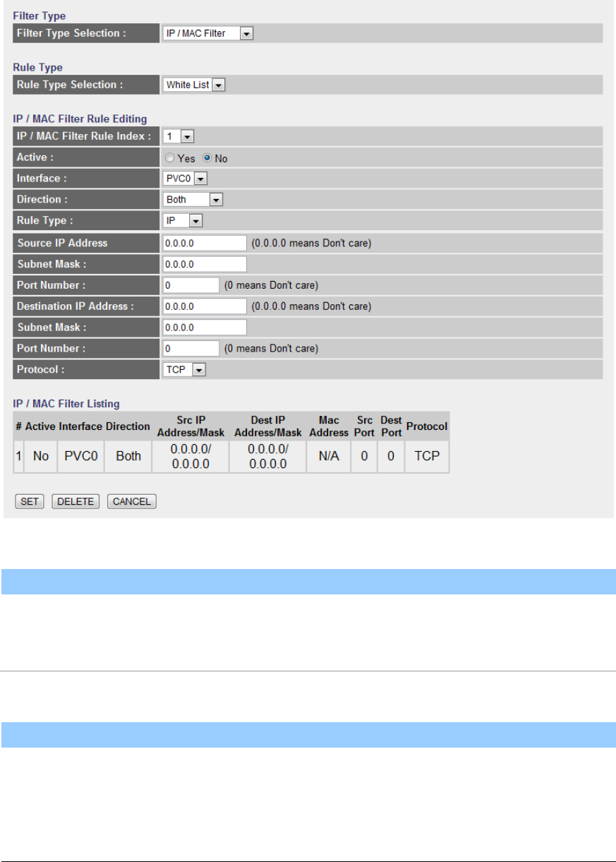Screen dimensions: 616x862
Task: Click the SET button
Action: 30,501
